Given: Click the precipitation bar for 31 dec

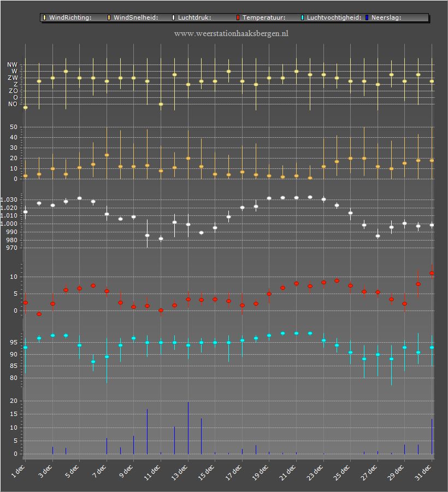Looking at the screenshot, I should pyautogui.click(x=432, y=436).
